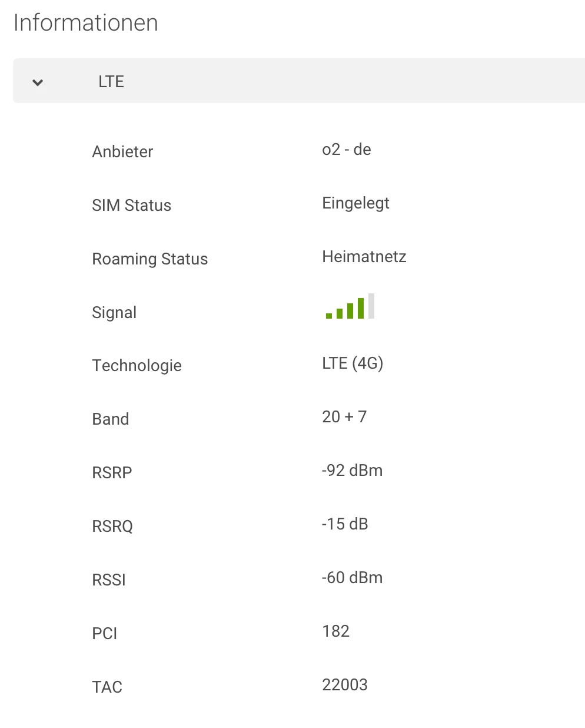Click the Technologie row label
The width and height of the screenshot is (585, 728).
click(x=137, y=366)
